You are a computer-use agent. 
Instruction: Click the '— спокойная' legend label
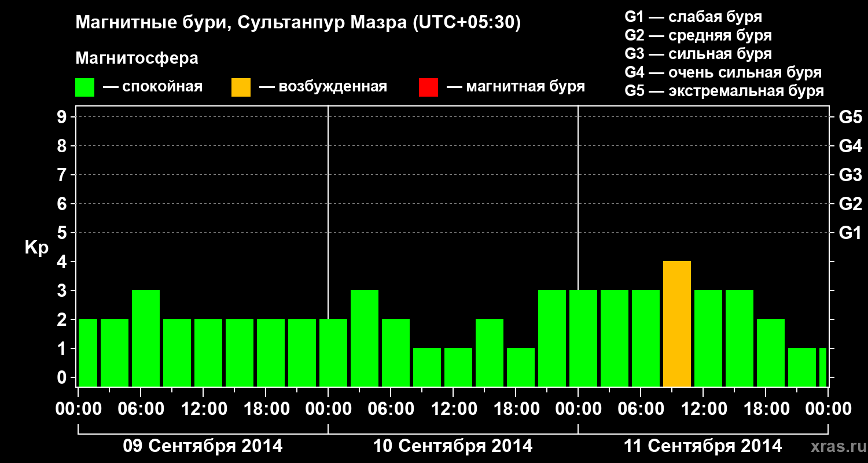coord(153,87)
